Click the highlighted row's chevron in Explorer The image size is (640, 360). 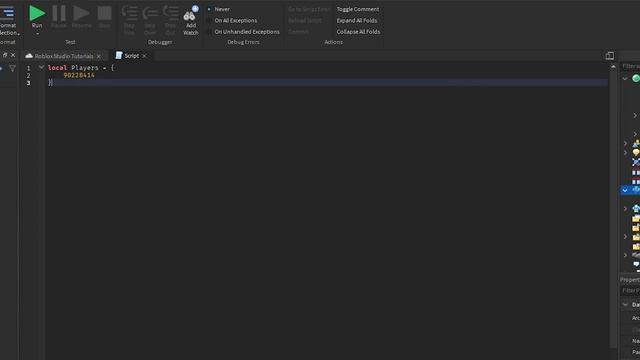click(625, 190)
